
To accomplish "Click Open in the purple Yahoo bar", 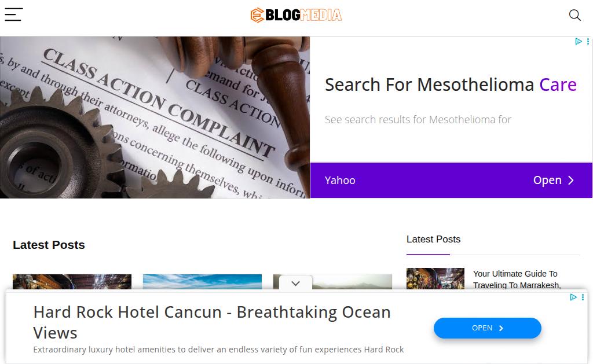I will point(547,181).
